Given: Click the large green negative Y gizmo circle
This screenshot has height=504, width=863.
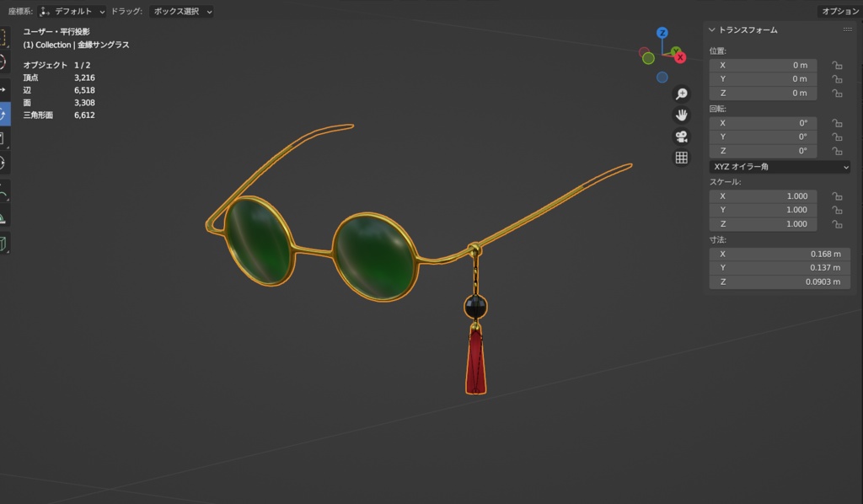Looking at the screenshot, I should 648,58.
